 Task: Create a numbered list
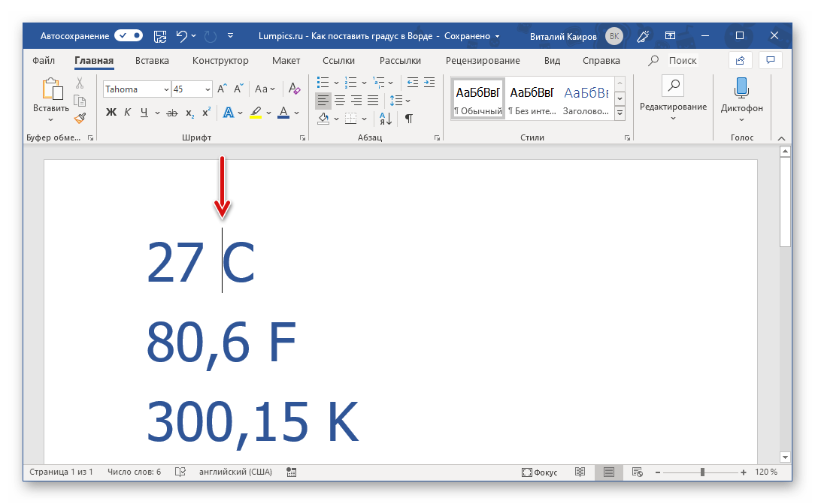pyautogui.click(x=351, y=83)
